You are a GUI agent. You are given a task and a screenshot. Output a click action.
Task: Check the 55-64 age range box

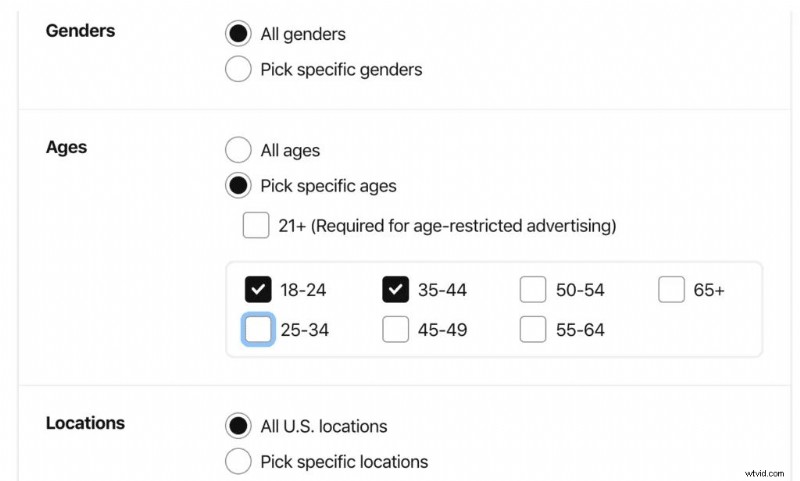(533, 330)
